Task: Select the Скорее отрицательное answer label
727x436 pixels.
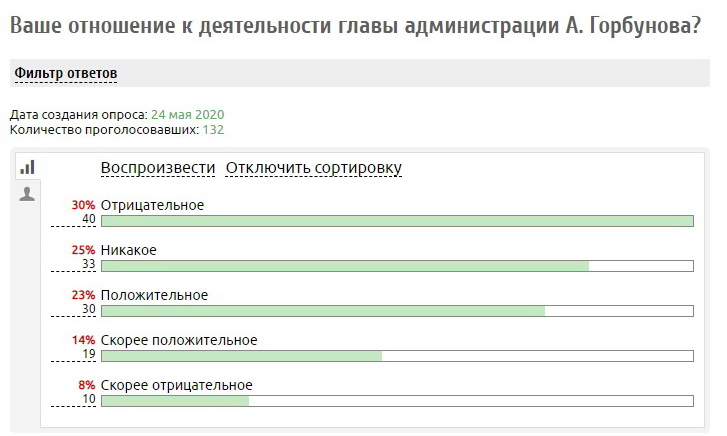Action: (x=177, y=385)
